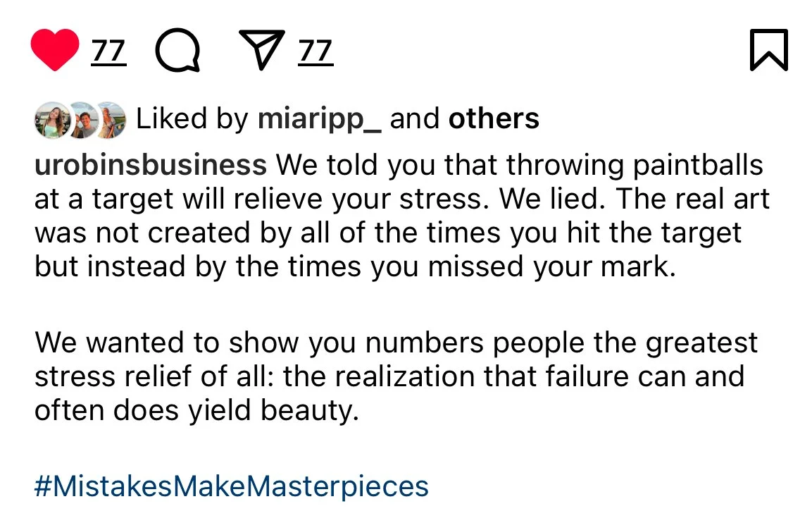Click the line "but instead by the times"
The height and width of the screenshot is (511, 812).
click(x=355, y=267)
